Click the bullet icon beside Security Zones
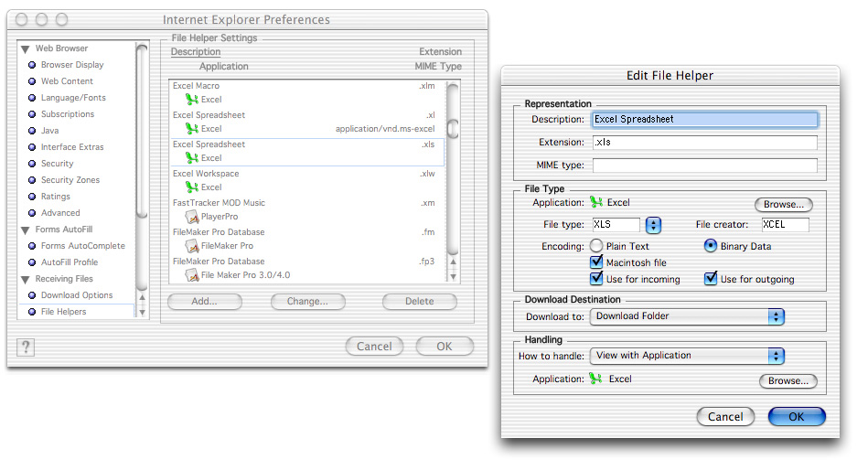This screenshot has height=470, width=868. pos(32,180)
